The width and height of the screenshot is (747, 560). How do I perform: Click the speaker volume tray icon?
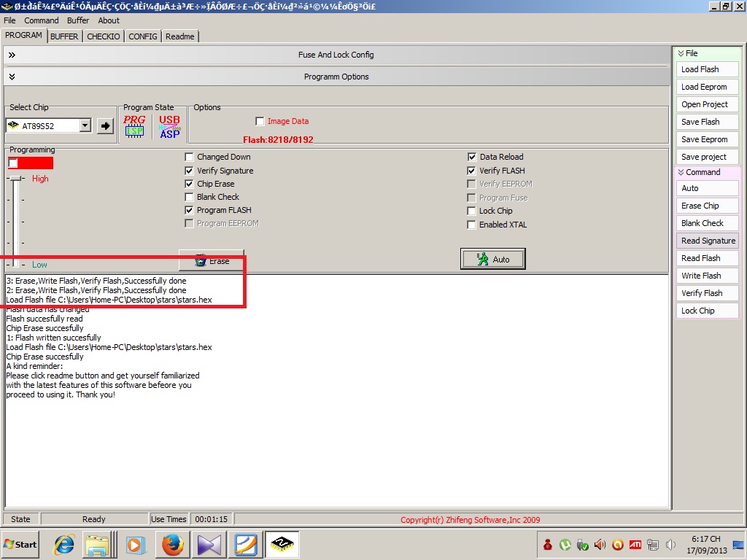click(600, 544)
